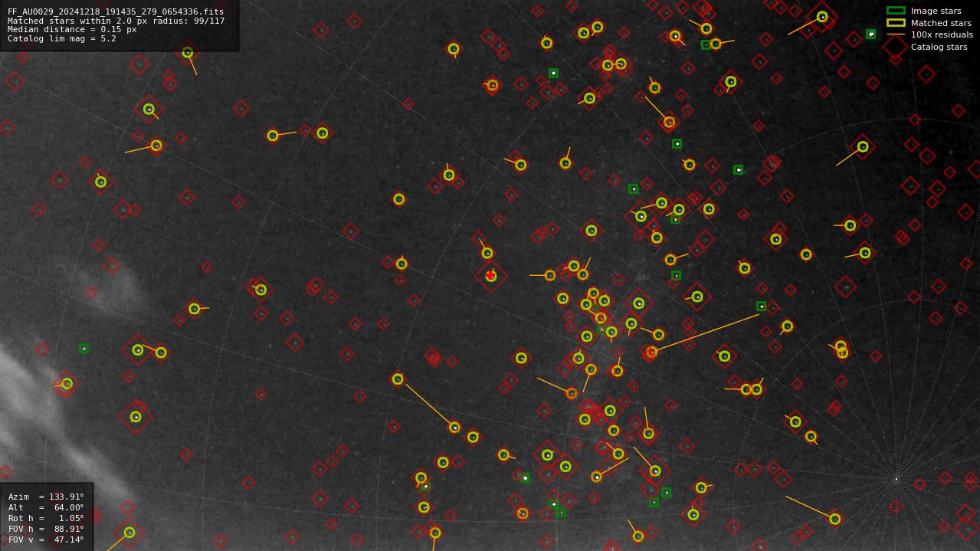Click the '100x residuals' legend label

pos(942,35)
